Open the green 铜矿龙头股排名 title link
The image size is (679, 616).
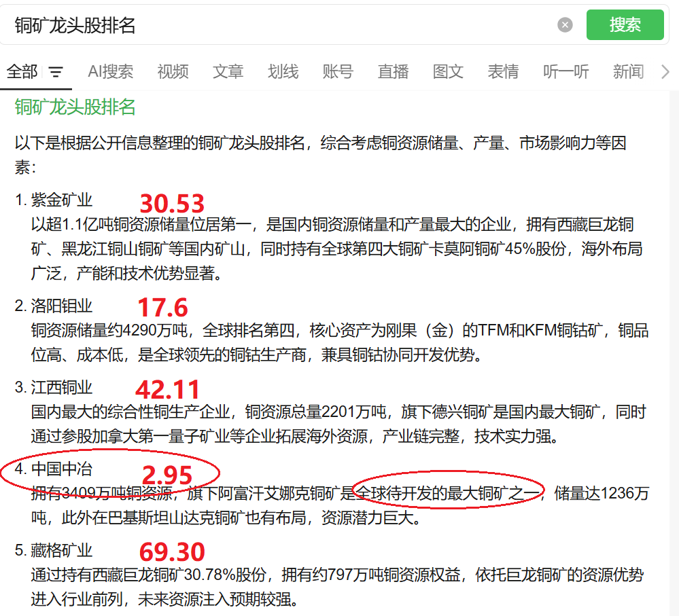(75, 107)
